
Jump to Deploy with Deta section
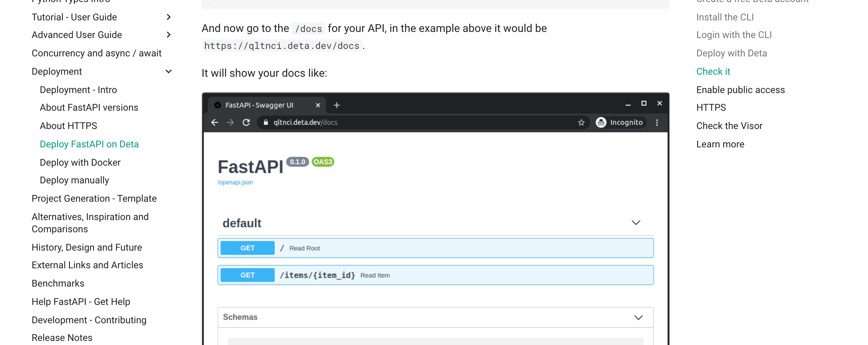pos(731,53)
